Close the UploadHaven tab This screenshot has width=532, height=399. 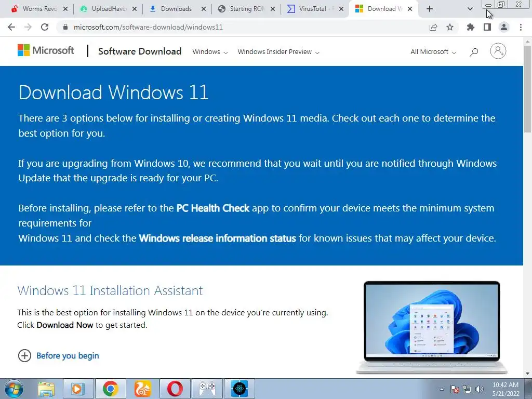135,9
